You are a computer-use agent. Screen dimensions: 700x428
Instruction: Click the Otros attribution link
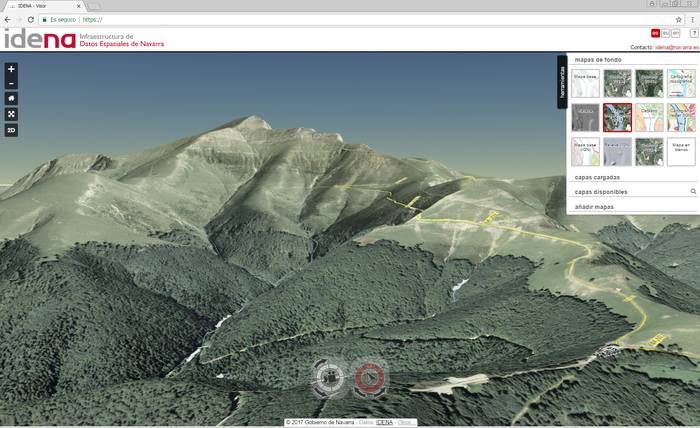405,422
